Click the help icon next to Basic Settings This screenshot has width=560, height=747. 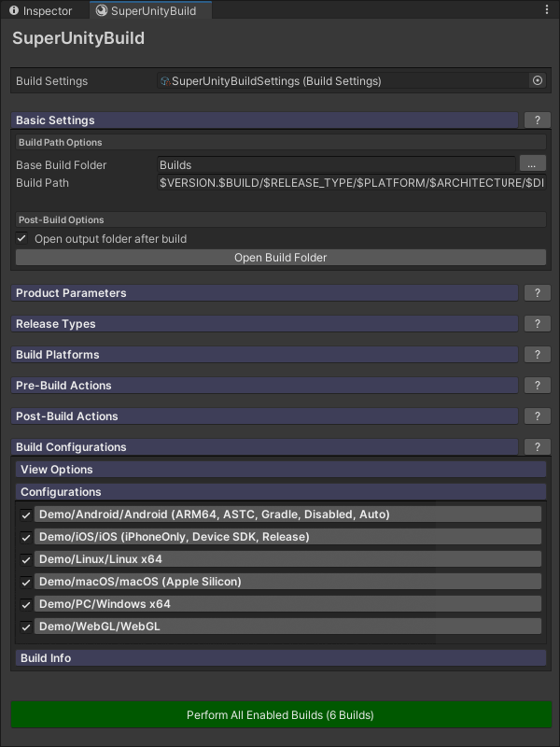click(537, 120)
